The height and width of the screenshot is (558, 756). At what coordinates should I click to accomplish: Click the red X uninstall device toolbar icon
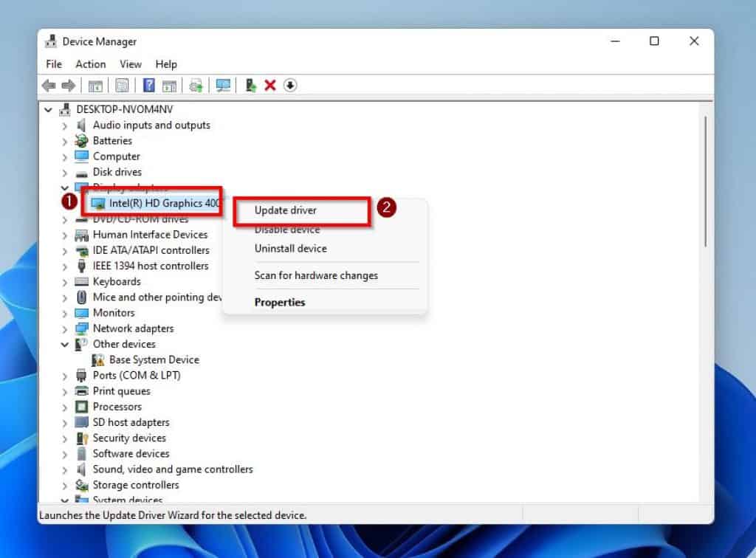[270, 86]
